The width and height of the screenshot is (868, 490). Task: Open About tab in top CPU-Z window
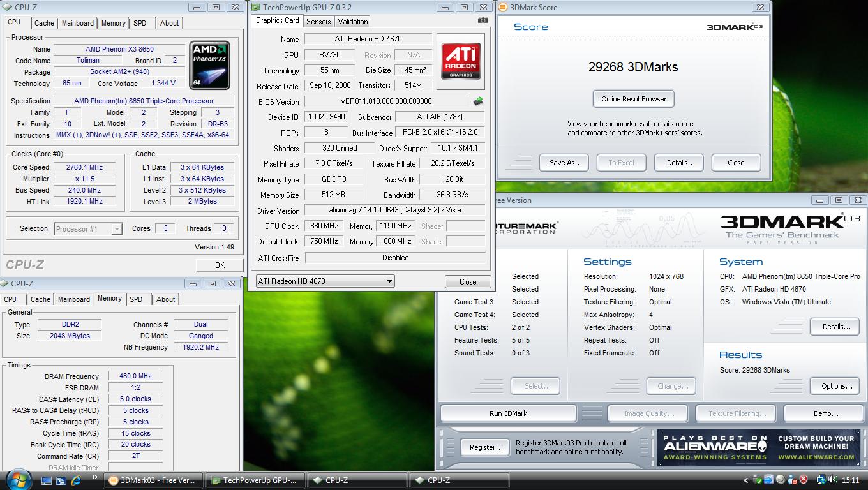pos(169,23)
